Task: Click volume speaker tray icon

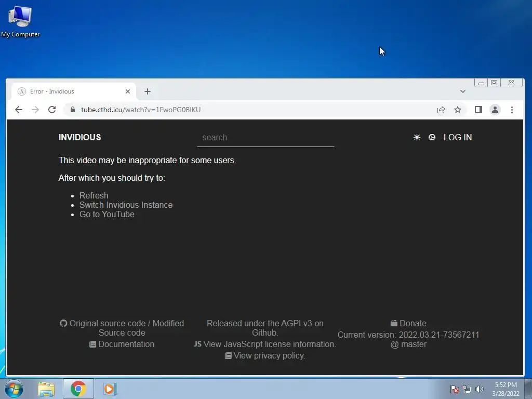Action: point(480,389)
